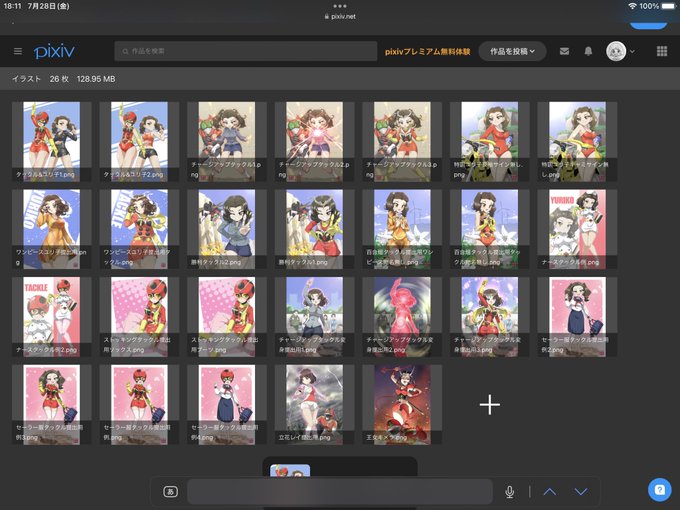This screenshot has width=680, height=510.
Task: Tap the blue help question mark button
Action: [660, 490]
